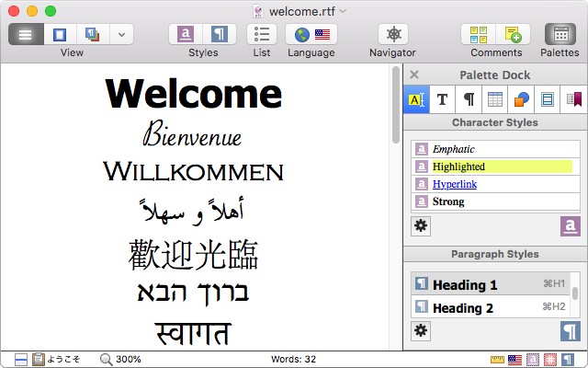The width and height of the screenshot is (588, 368).
Task: Close the Palette Dock
Action: 414,75
